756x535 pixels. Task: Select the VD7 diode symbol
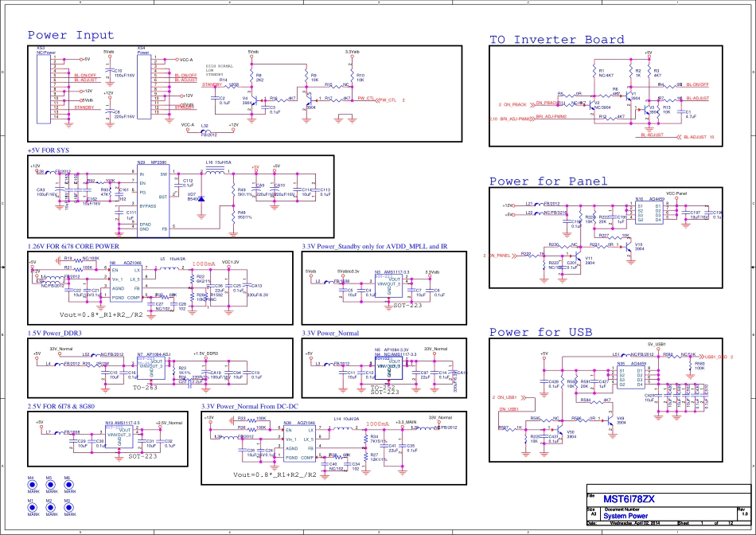tap(201, 198)
